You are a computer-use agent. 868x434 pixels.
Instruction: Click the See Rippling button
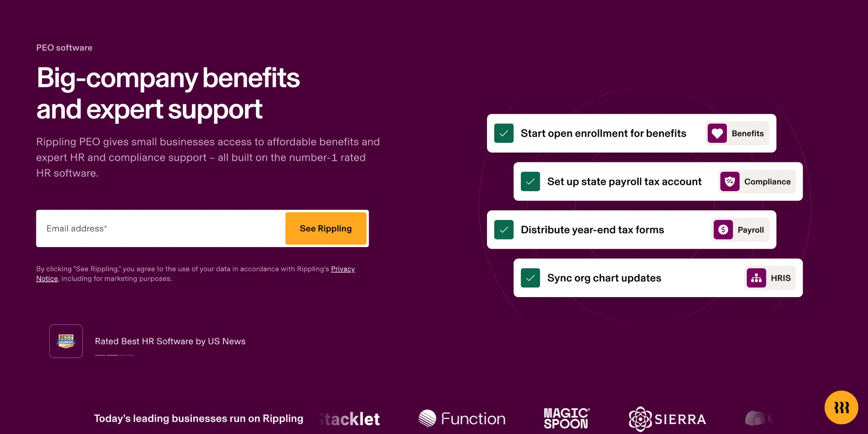pos(326,228)
